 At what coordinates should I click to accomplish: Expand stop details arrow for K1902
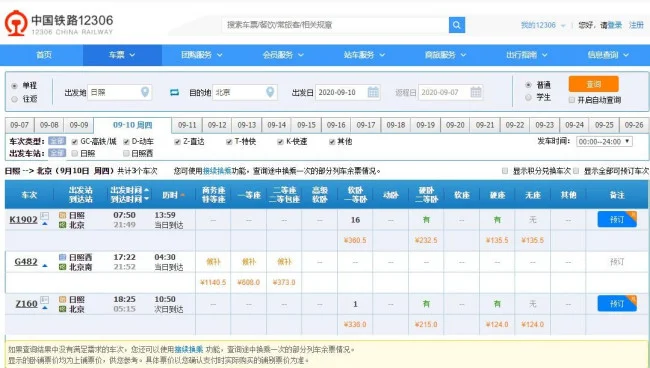coord(45,224)
